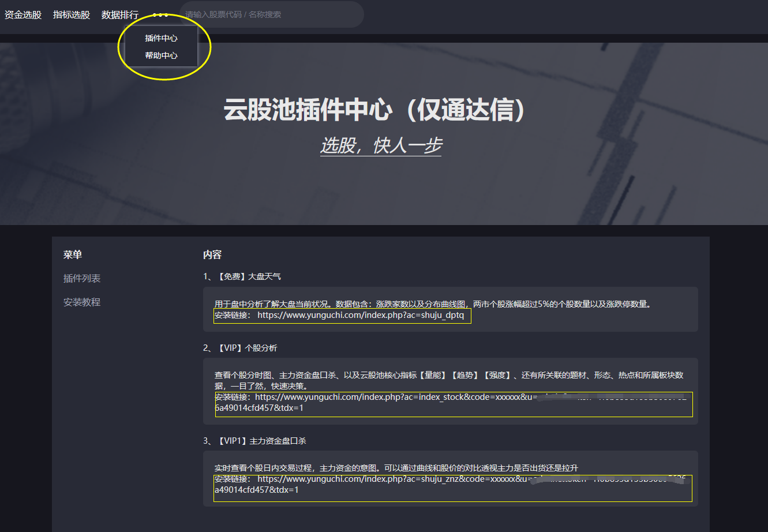Click the heading 3、【VIP1】主力资金盘口杀
The image size is (768, 532).
pyautogui.click(x=254, y=441)
